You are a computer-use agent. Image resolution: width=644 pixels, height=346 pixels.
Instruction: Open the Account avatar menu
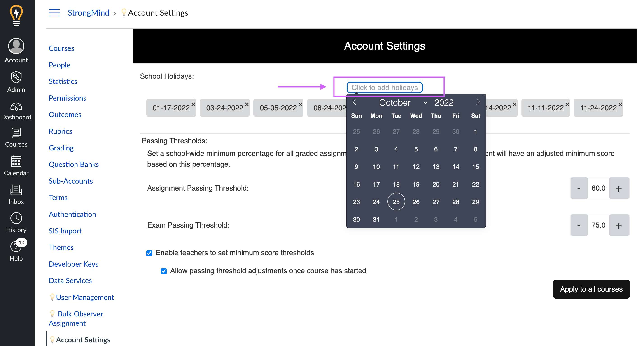point(16,51)
